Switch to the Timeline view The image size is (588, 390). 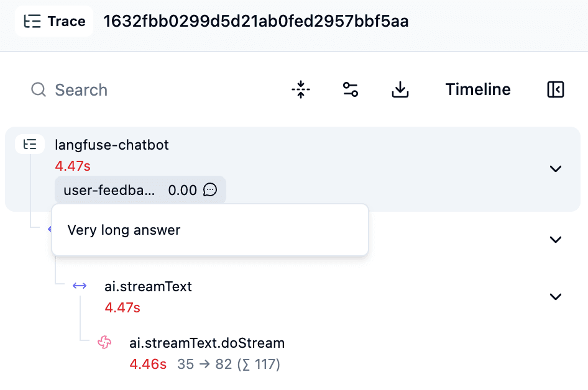click(477, 89)
